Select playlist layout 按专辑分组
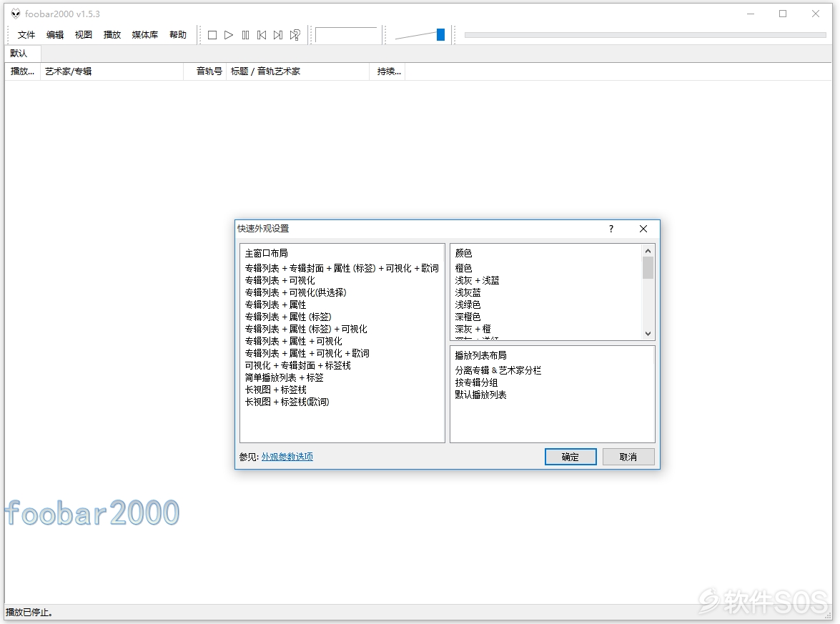Screen dimensions: 840x624 476,382
